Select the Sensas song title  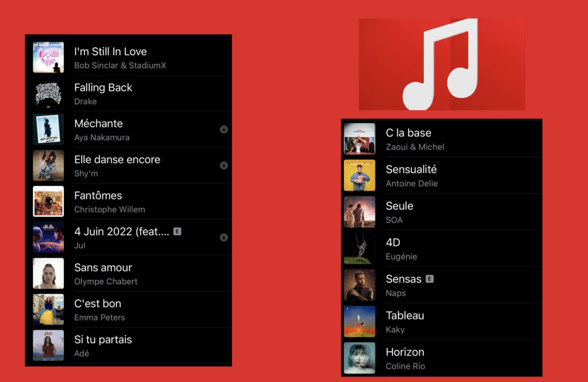pyautogui.click(x=404, y=279)
